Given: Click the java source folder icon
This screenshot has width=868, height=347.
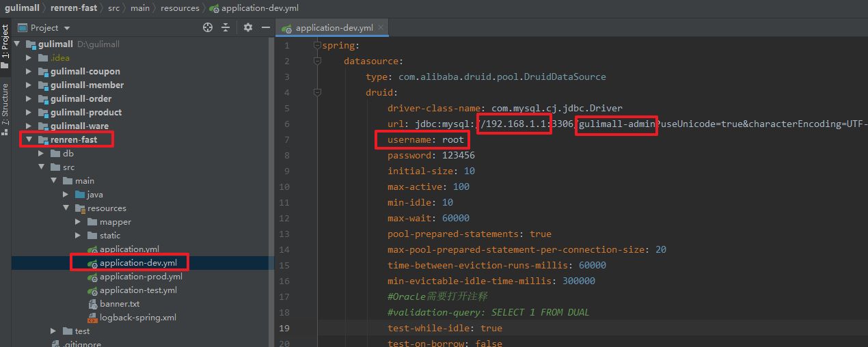Looking at the screenshot, I should [x=80, y=194].
